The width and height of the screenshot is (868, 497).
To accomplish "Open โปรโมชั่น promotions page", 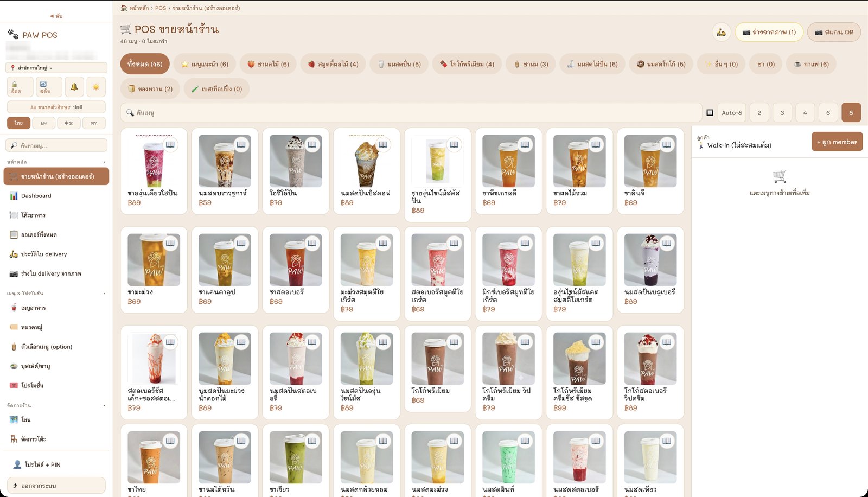I will tap(56, 385).
